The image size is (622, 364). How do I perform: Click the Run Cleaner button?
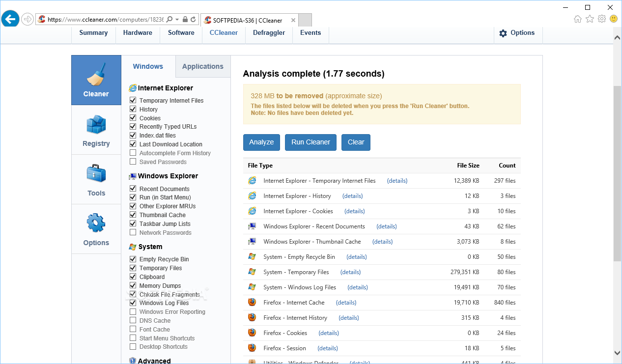point(311,142)
